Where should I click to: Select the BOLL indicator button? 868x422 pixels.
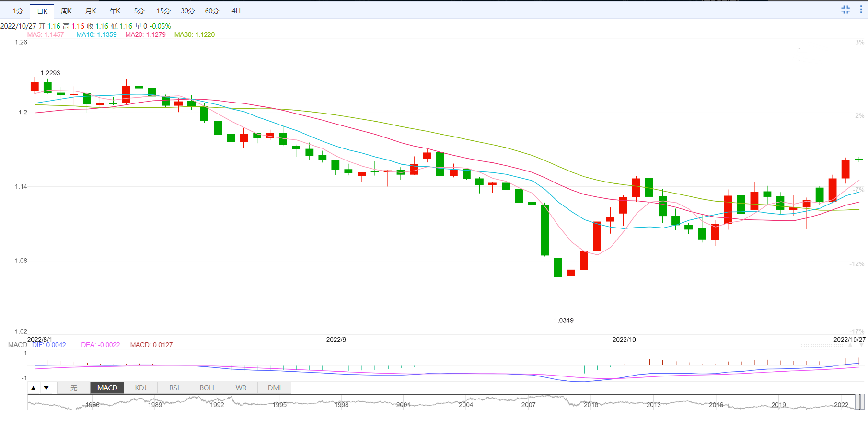pos(208,388)
